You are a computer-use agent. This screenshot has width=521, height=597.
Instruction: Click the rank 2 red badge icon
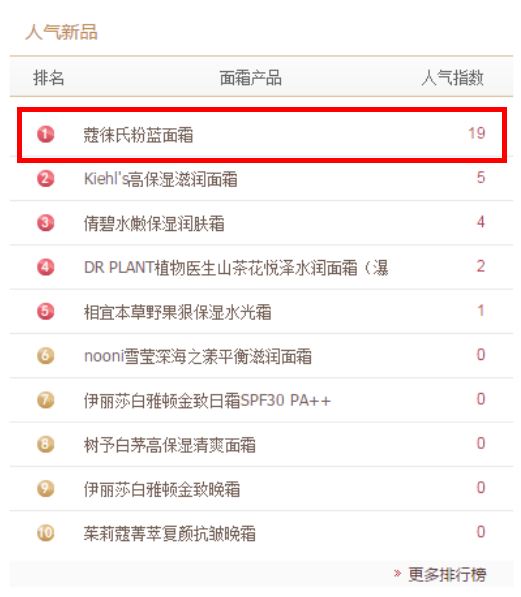click(x=45, y=178)
